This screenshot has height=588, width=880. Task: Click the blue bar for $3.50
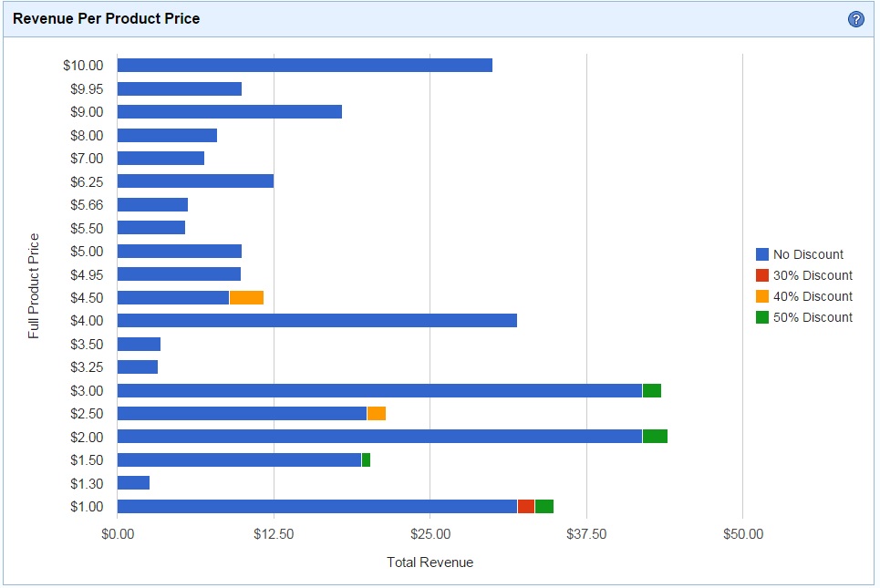(140, 344)
